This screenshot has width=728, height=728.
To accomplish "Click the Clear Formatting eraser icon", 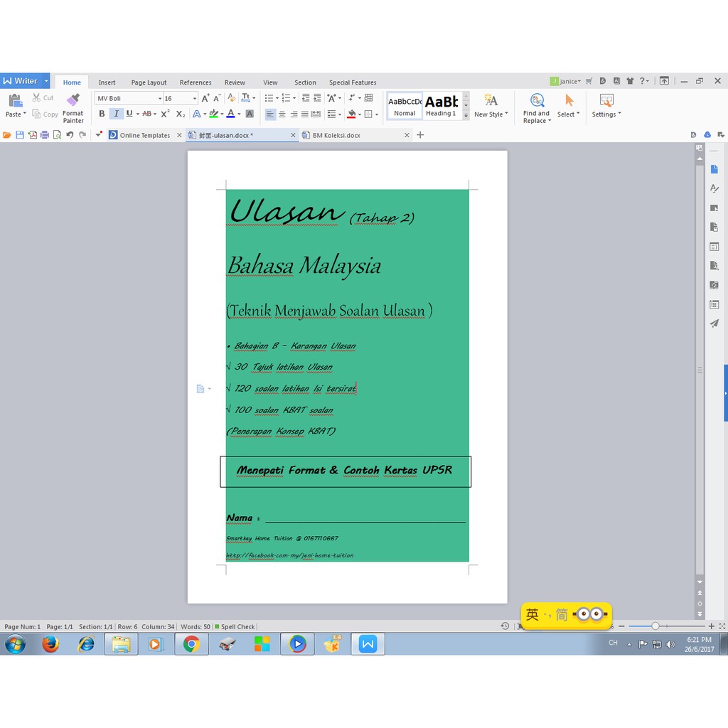I will (230, 98).
